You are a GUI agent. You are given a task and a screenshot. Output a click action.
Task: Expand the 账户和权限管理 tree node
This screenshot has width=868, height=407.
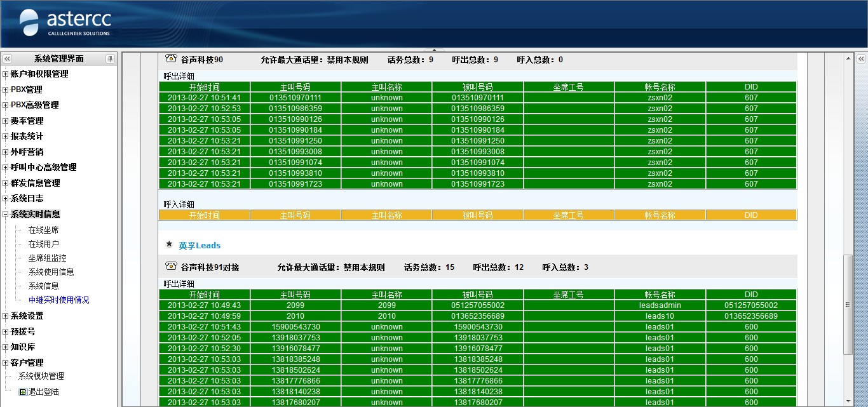[x=6, y=74]
